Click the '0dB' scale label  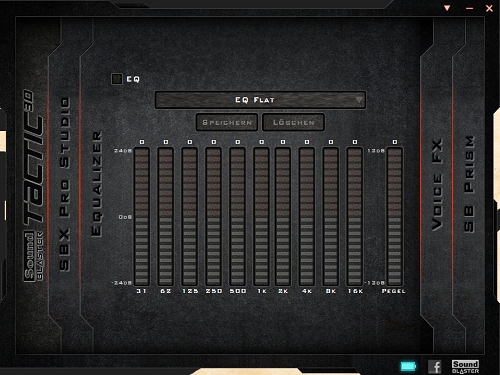click(x=125, y=217)
